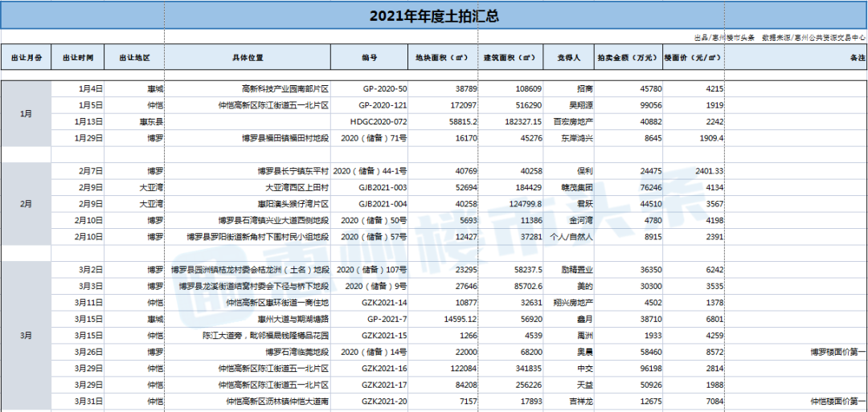Click code cell GZK2021-20
This screenshot has width=868, height=412.
click(x=370, y=402)
